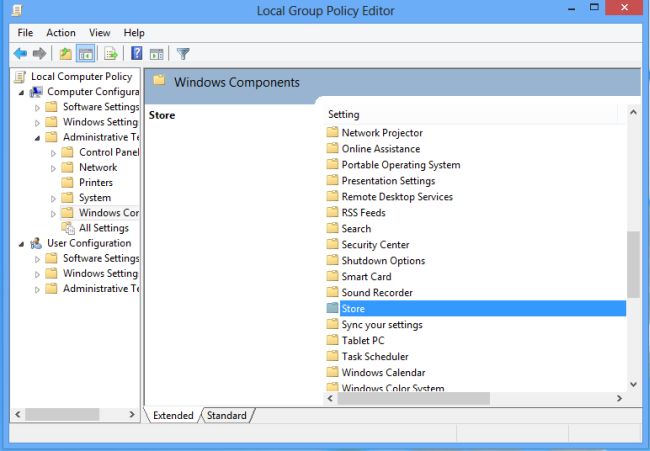
Task: Click the folder icon beside RSS Feeds
Action: point(332,212)
